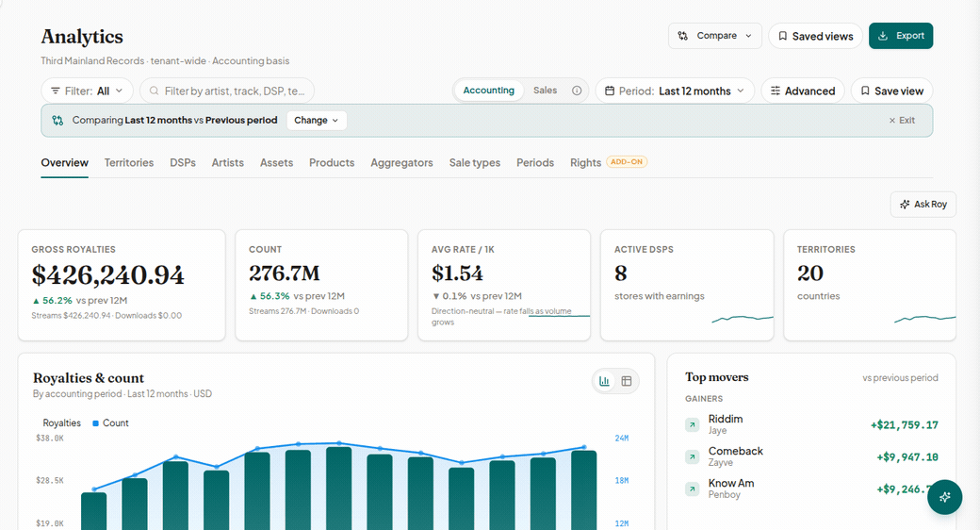Open the Assets tab
The image size is (980, 530).
(276, 163)
